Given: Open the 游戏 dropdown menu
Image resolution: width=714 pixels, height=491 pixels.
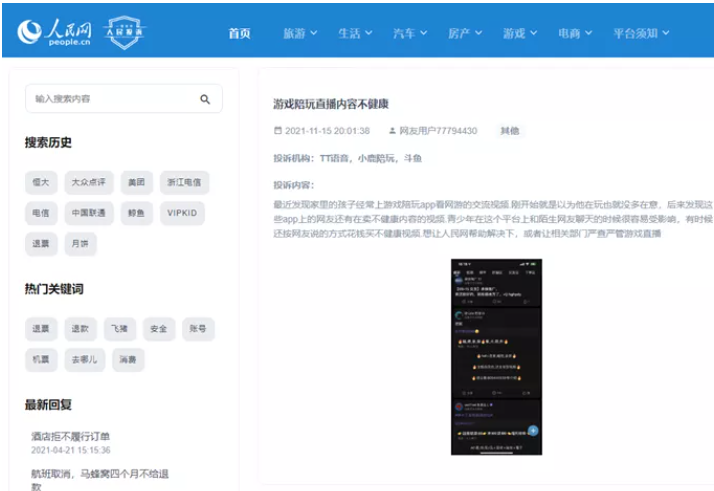Looking at the screenshot, I should (x=520, y=33).
